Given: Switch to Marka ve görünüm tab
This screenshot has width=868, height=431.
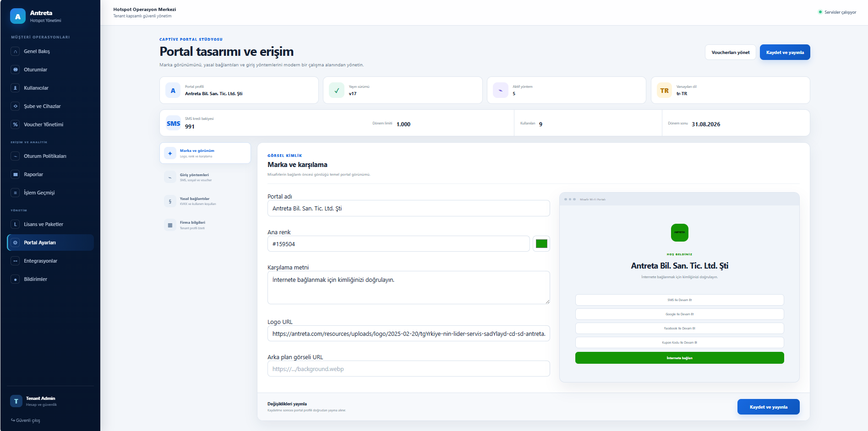Looking at the screenshot, I should 205,153.
